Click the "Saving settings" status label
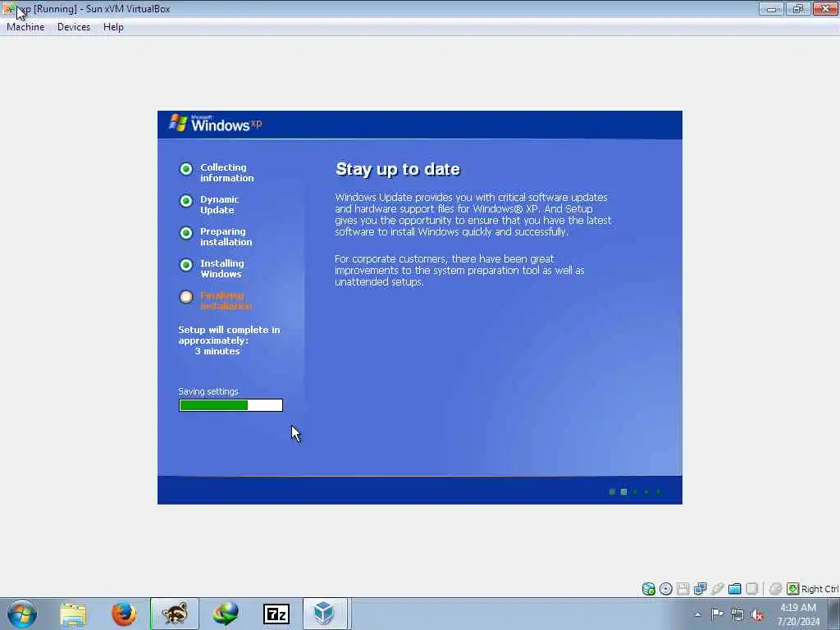This screenshot has height=630, width=840. [208, 391]
